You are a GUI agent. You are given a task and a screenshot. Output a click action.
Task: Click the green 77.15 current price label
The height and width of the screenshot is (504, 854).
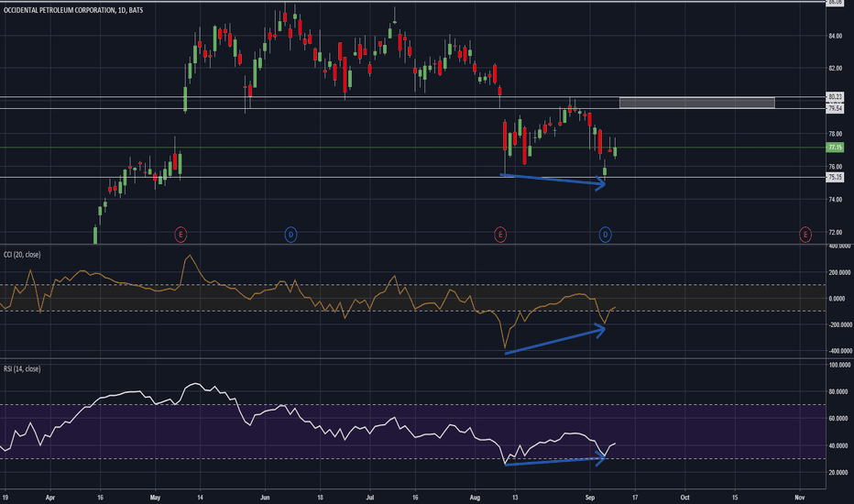(835, 148)
